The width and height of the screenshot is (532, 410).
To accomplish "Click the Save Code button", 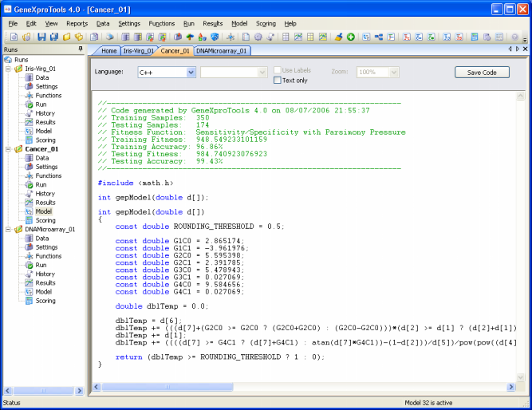I will click(482, 73).
